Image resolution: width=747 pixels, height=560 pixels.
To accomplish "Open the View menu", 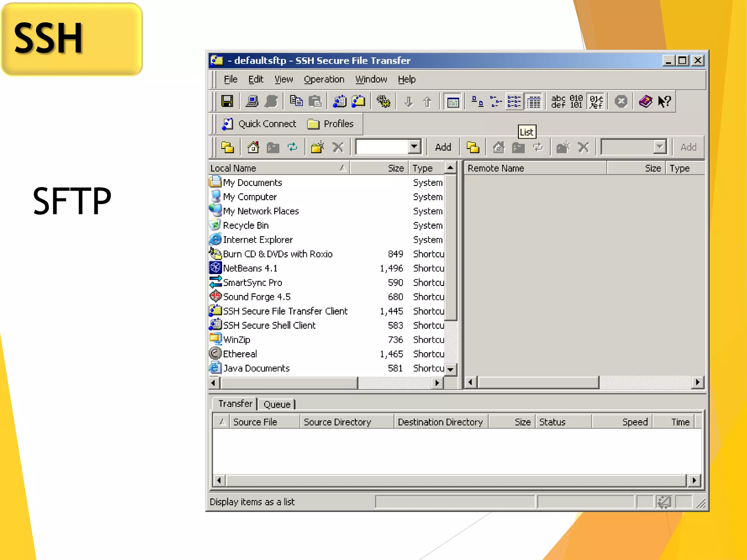I will tap(284, 79).
